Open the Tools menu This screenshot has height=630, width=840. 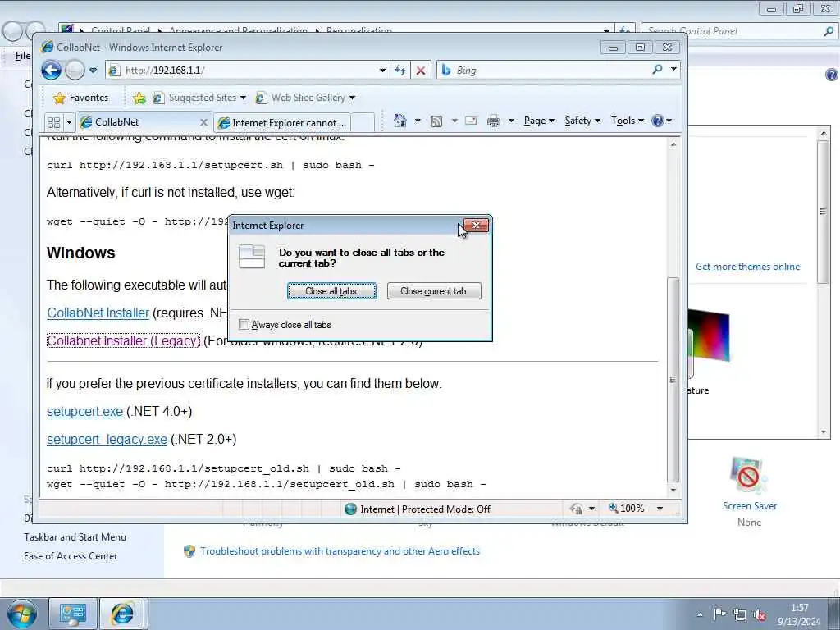(628, 121)
